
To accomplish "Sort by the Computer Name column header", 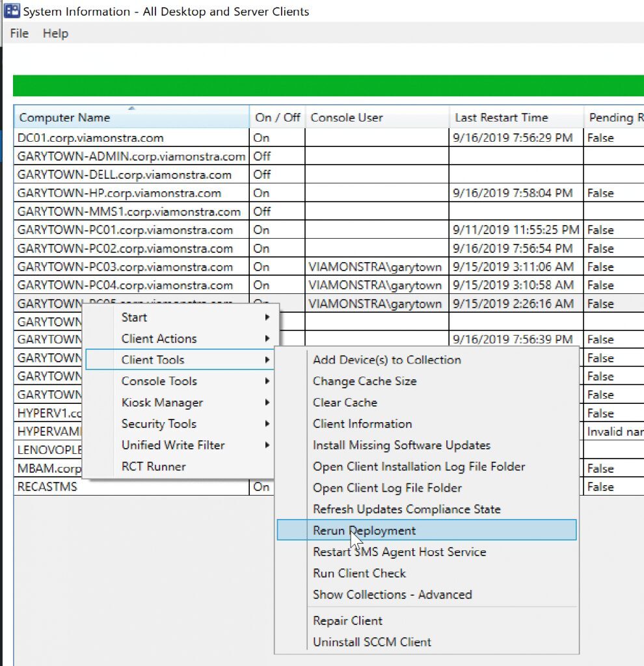I will tap(130, 117).
